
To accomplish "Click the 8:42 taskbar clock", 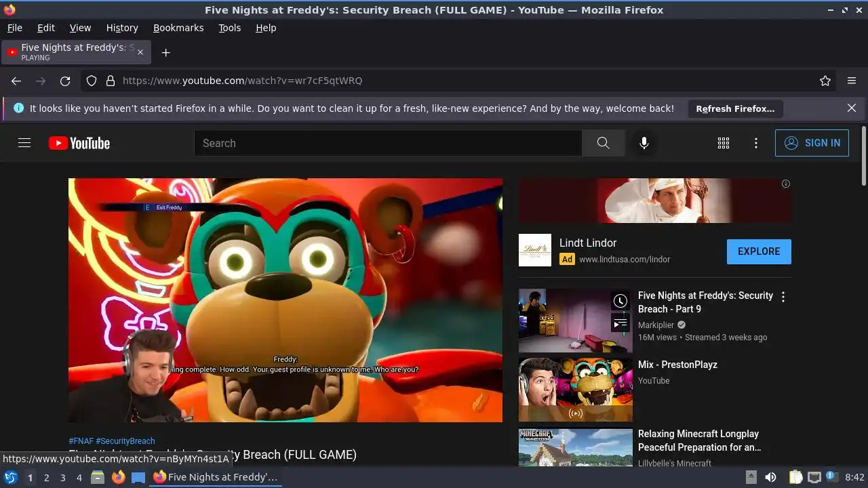I will click(x=854, y=477).
